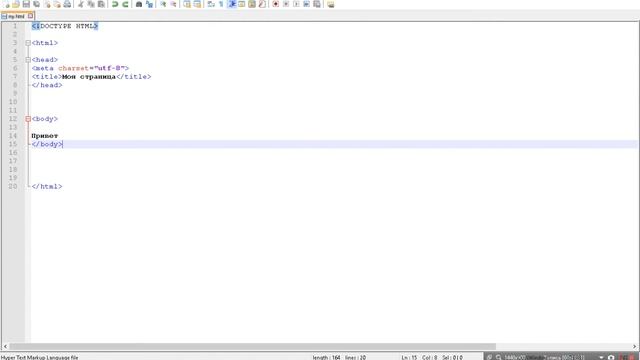Viewport: 640px width, 360px height.
Task: Play back the recorded macro
Action: click(x=296, y=4)
